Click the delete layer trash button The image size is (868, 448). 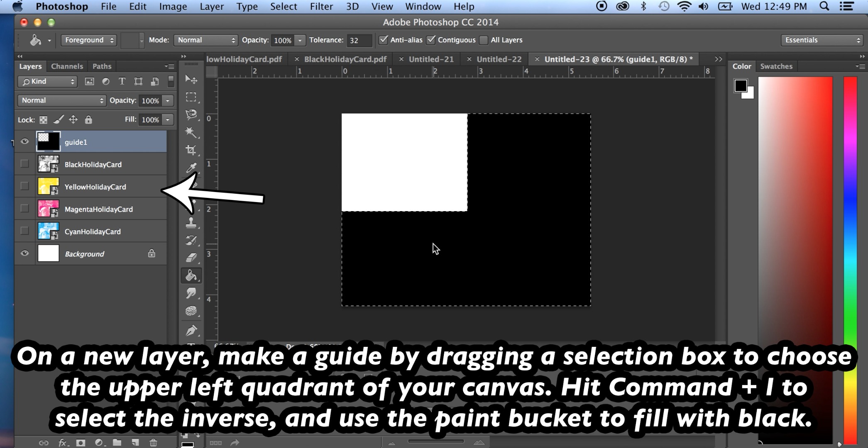pos(152,442)
